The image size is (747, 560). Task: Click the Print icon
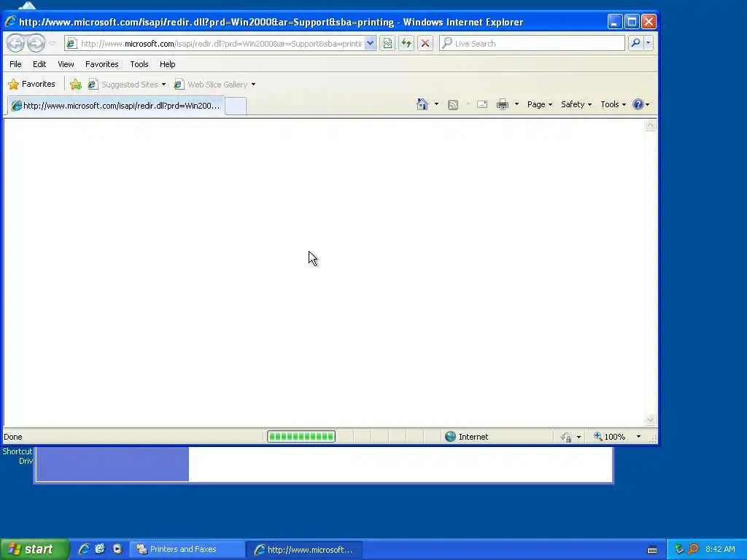(502, 104)
